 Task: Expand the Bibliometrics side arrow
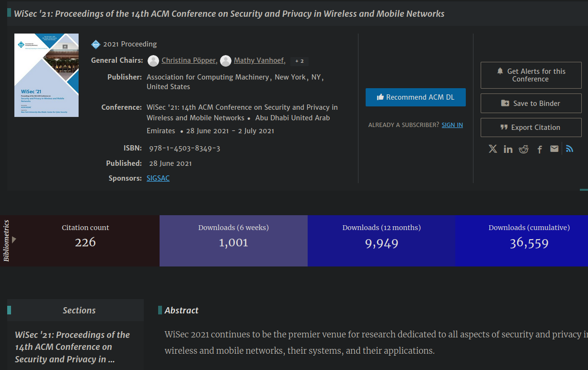point(14,239)
